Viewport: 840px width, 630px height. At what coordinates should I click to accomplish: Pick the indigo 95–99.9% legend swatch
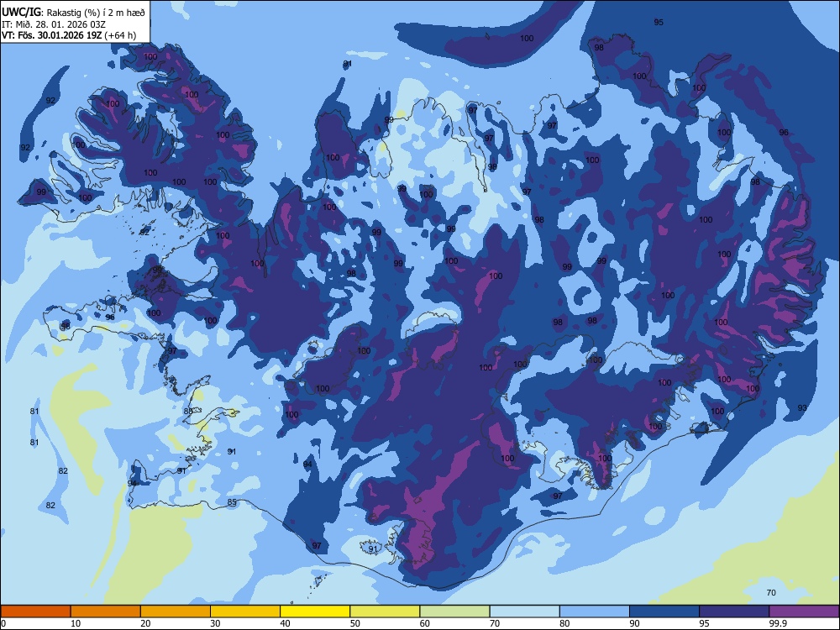[734, 612]
